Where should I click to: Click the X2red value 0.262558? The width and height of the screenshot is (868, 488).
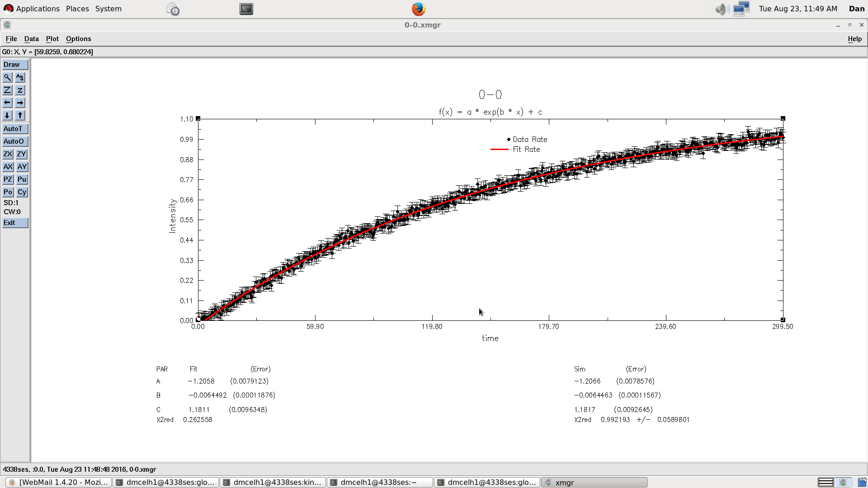coord(198,420)
